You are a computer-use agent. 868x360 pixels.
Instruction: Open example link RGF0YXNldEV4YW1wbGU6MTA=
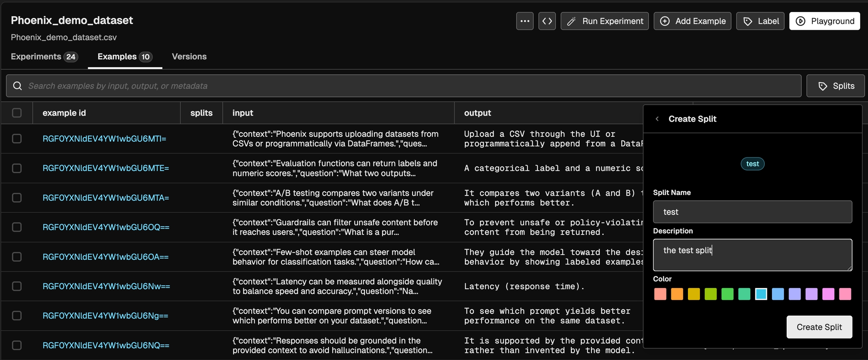[x=105, y=198]
